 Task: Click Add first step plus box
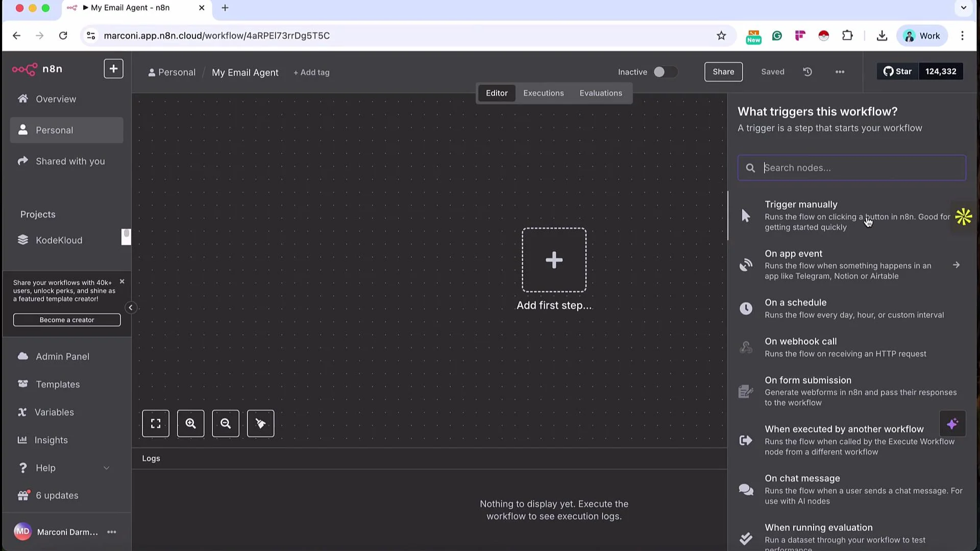coord(554,260)
